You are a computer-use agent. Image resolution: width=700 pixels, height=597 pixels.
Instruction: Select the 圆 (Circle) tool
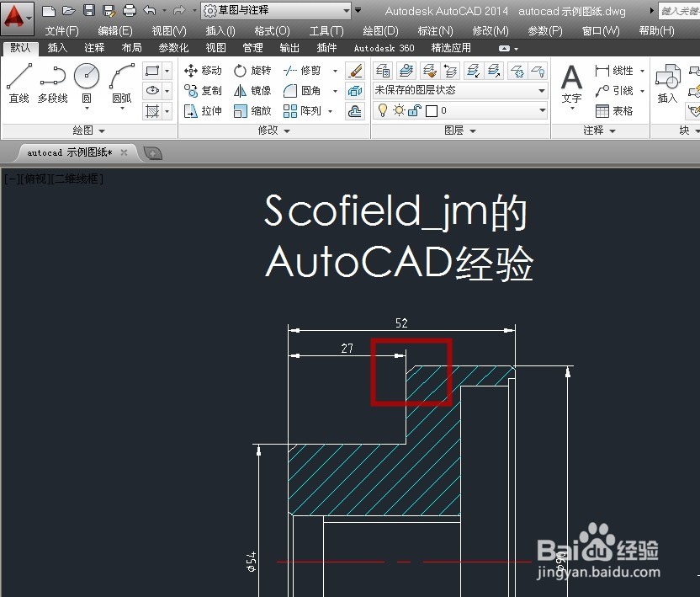(x=87, y=77)
